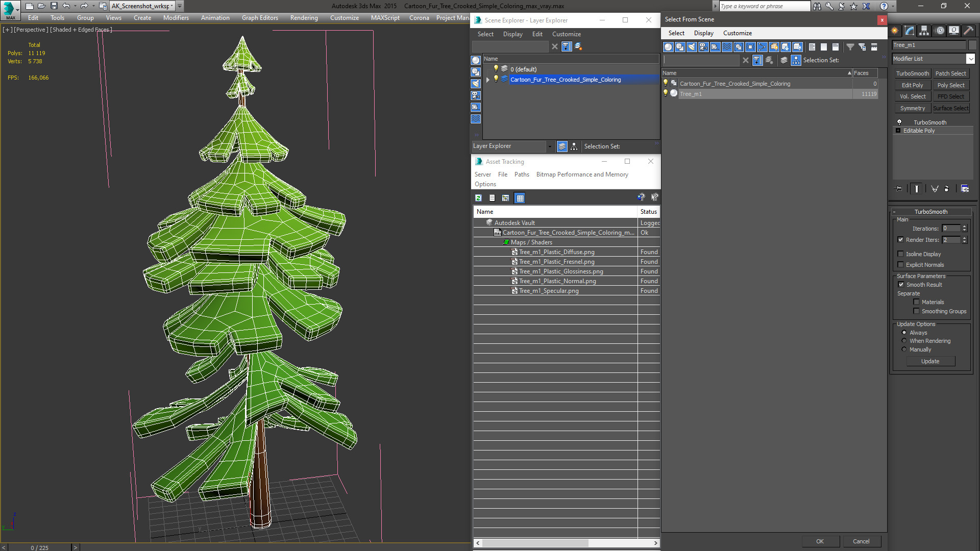Select Manually update option
Viewport: 980px width, 551px height.
coord(904,349)
